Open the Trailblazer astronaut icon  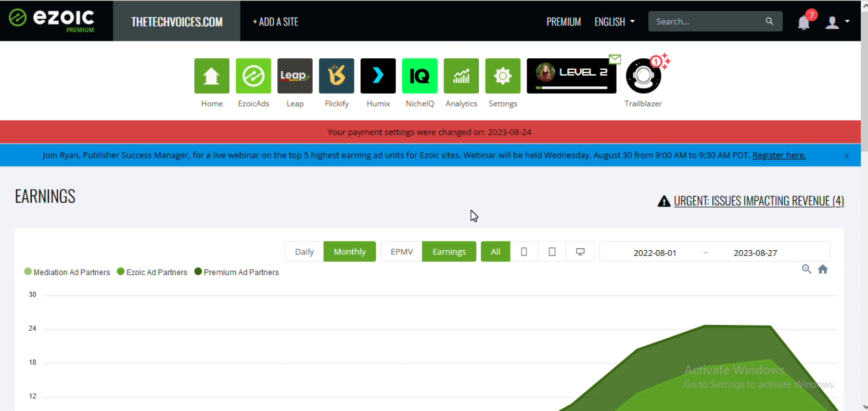[x=643, y=76]
